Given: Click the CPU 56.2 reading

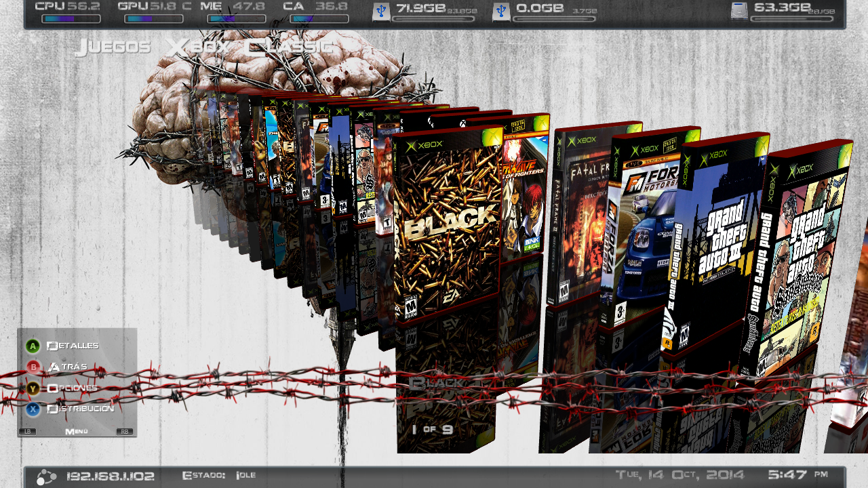Looking at the screenshot, I should [68, 7].
